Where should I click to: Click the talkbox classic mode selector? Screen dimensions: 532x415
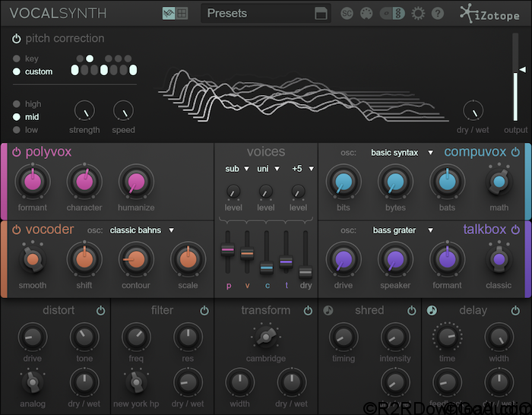[499, 260]
